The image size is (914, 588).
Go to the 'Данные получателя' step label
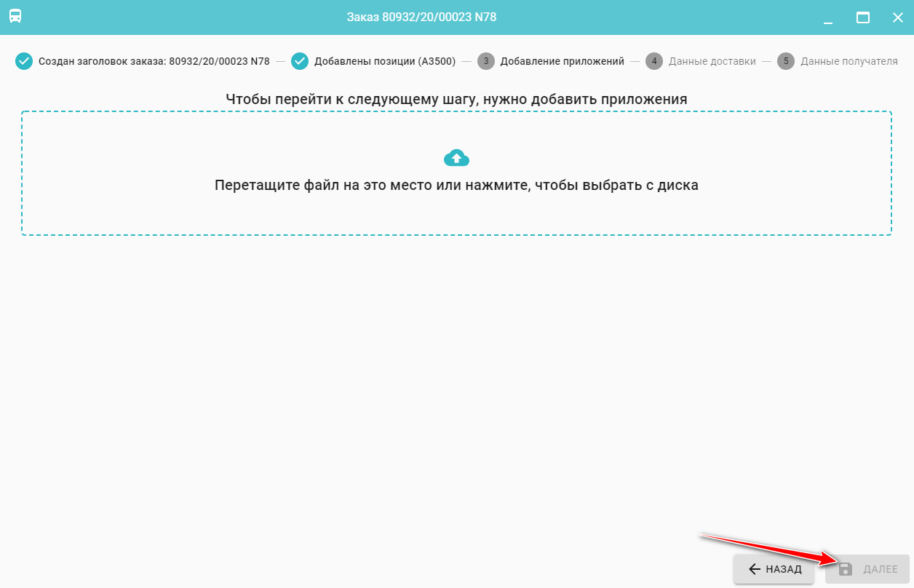click(x=849, y=61)
